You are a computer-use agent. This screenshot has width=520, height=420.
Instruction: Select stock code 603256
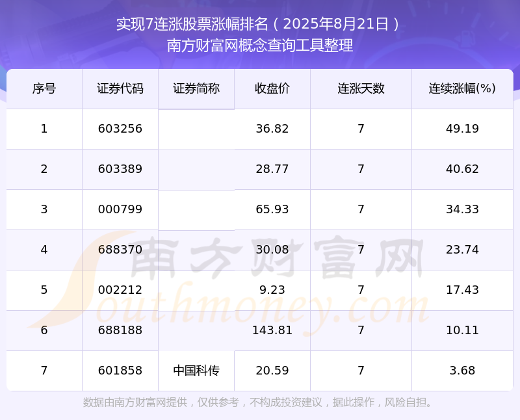pos(120,129)
